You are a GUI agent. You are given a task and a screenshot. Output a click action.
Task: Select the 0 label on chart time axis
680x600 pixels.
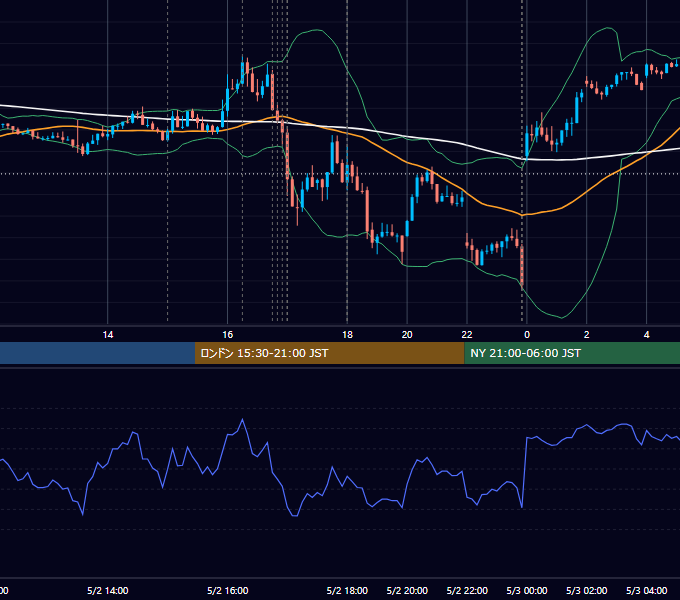coord(527,335)
